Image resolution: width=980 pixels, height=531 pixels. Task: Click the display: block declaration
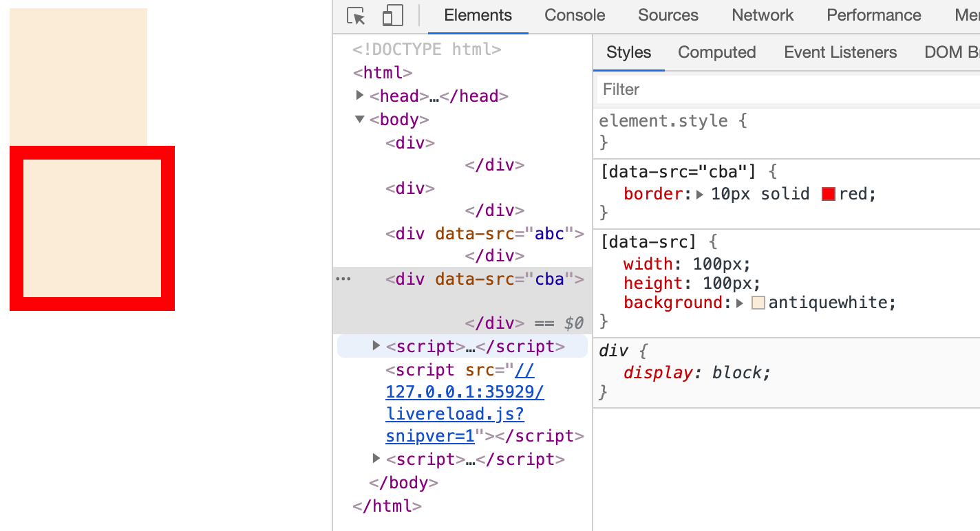697,373
